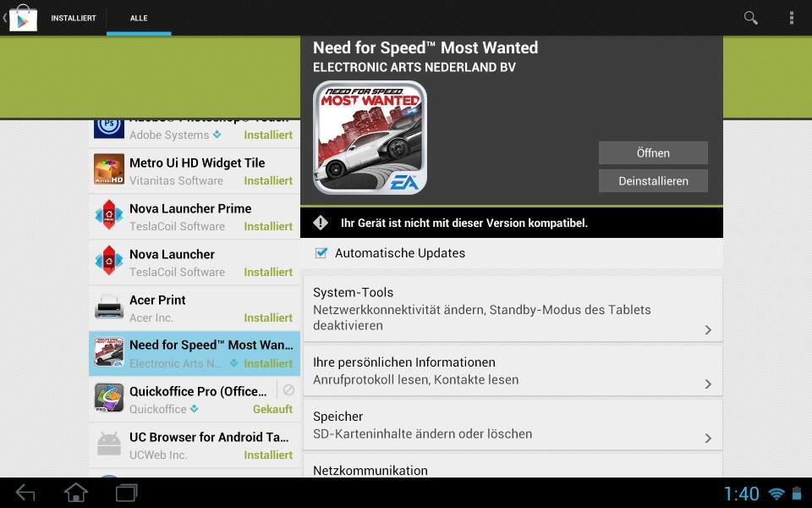Tap the Deinstallieren button
The height and width of the screenshot is (508, 812).
653,181
